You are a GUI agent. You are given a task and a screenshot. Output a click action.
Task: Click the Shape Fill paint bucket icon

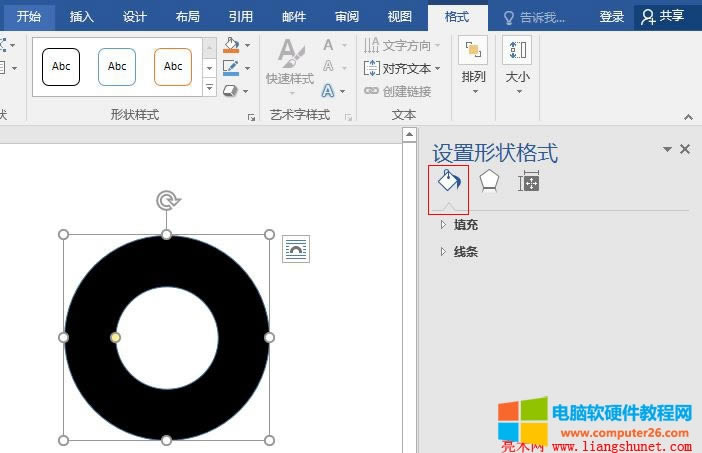pos(231,45)
